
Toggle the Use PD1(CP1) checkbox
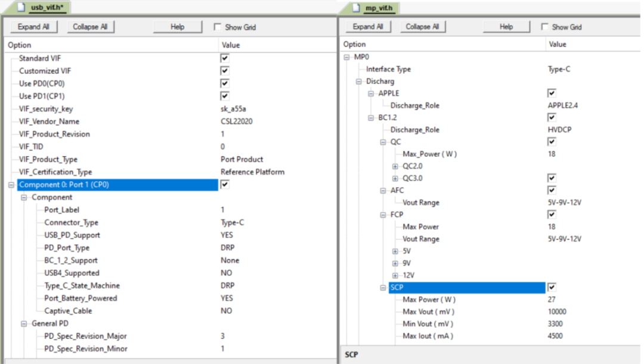pyautogui.click(x=225, y=96)
